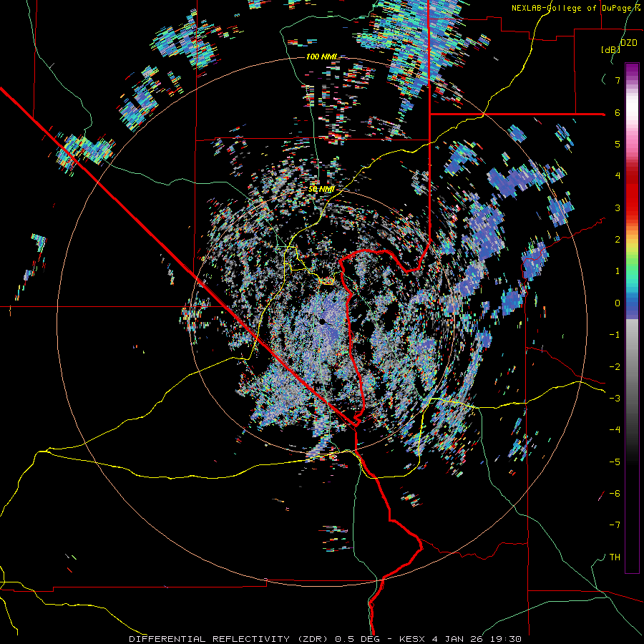This screenshot has width=644, height=644.
Task: Click the 7 value on the color scale
Action: click(618, 80)
